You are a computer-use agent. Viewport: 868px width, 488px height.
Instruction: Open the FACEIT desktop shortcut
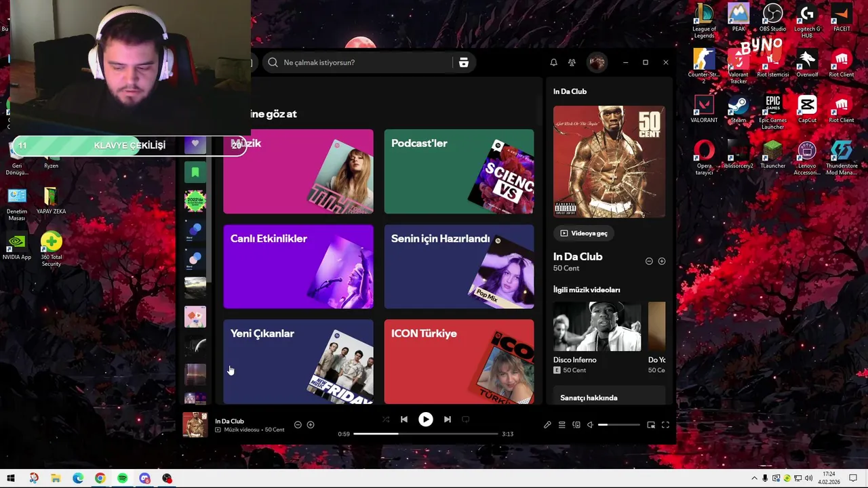pyautogui.click(x=842, y=18)
